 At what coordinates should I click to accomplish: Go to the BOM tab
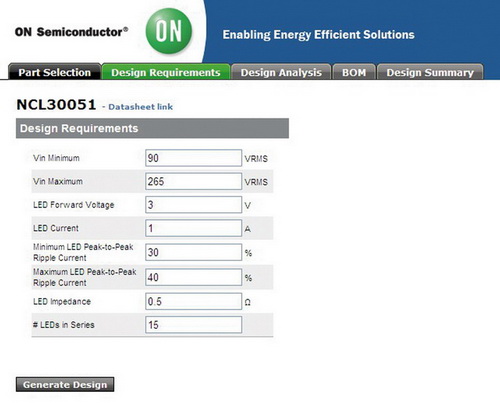[x=354, y=72]
